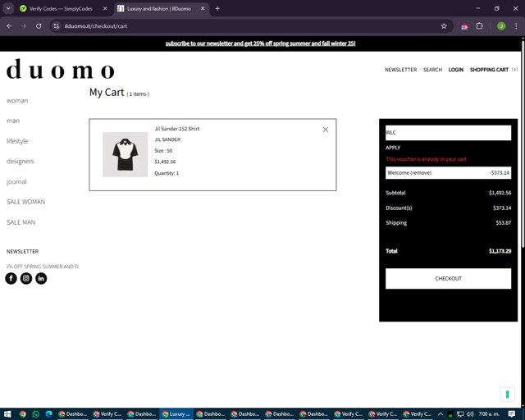Screen dimensions: 525x420
Task: Open the Jil Sander shirt thumbnail
Action: (125, 154)
